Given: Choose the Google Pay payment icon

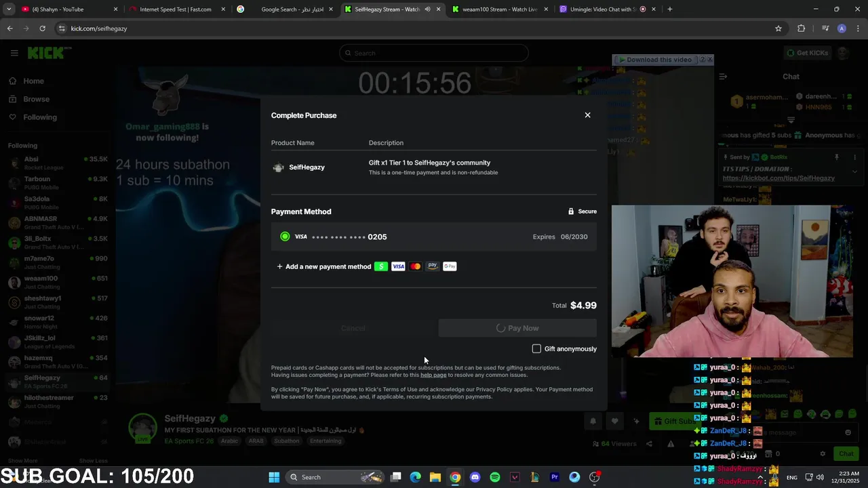Looking at the screenshot, I should (450, 266).
